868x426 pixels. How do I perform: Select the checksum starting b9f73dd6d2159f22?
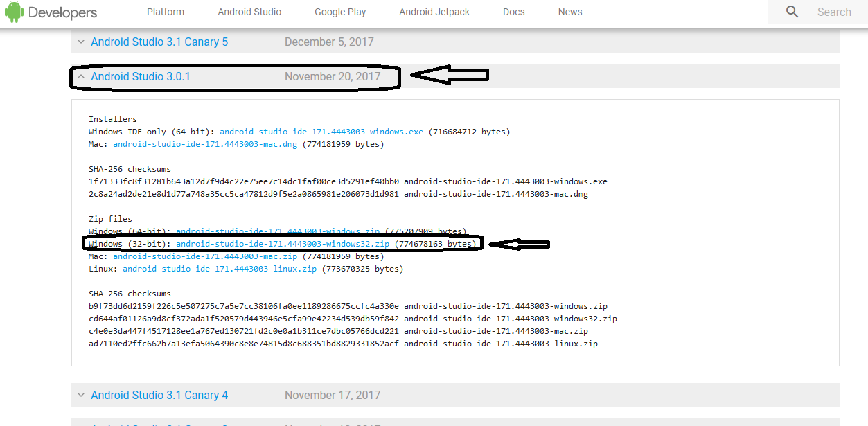244,306
